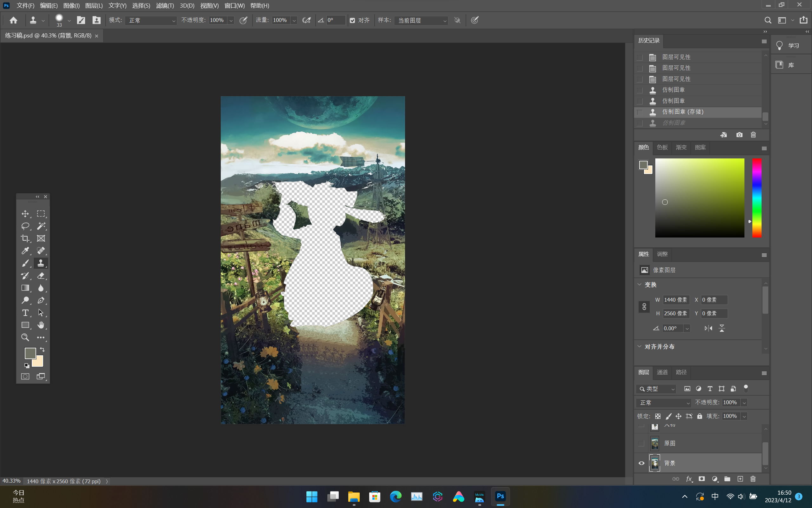
Task: Open the 样本 sample dropdown
Action: [421, 21]
